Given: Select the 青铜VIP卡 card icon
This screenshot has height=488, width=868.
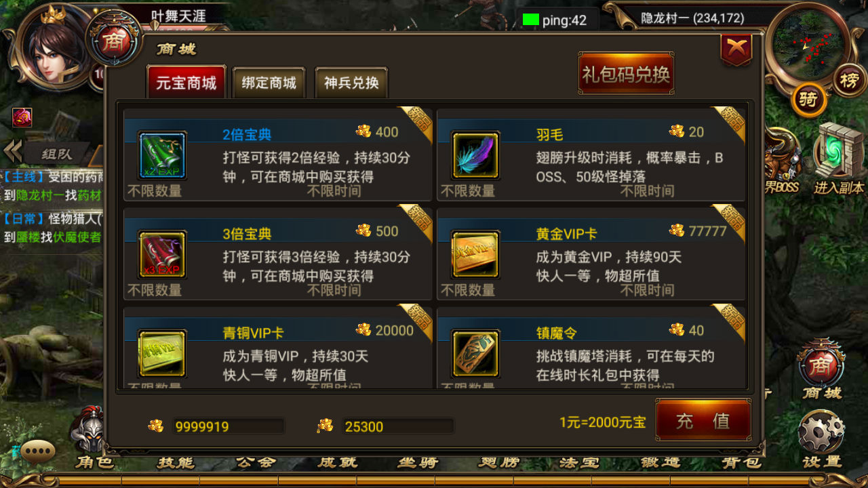Looking at the screenshot, I should tap(162, 354).
